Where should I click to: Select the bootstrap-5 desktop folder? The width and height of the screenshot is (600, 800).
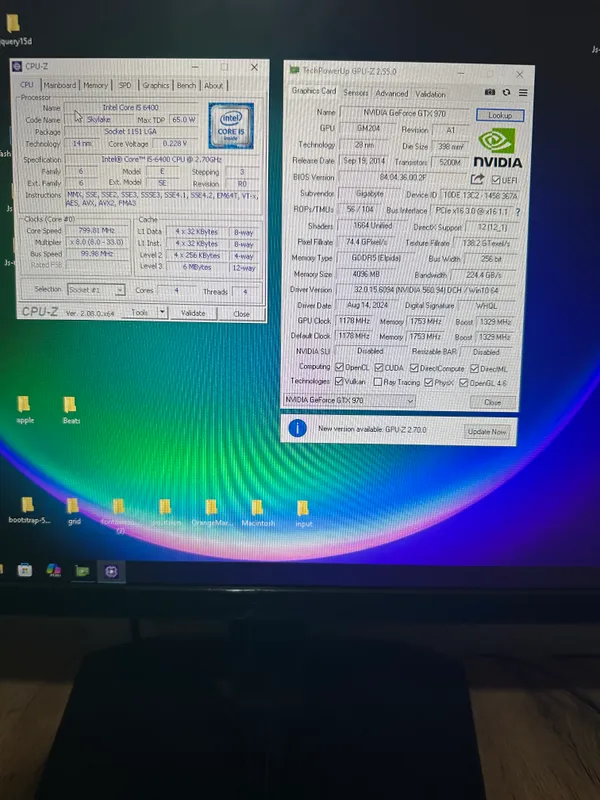click(29, 511)
